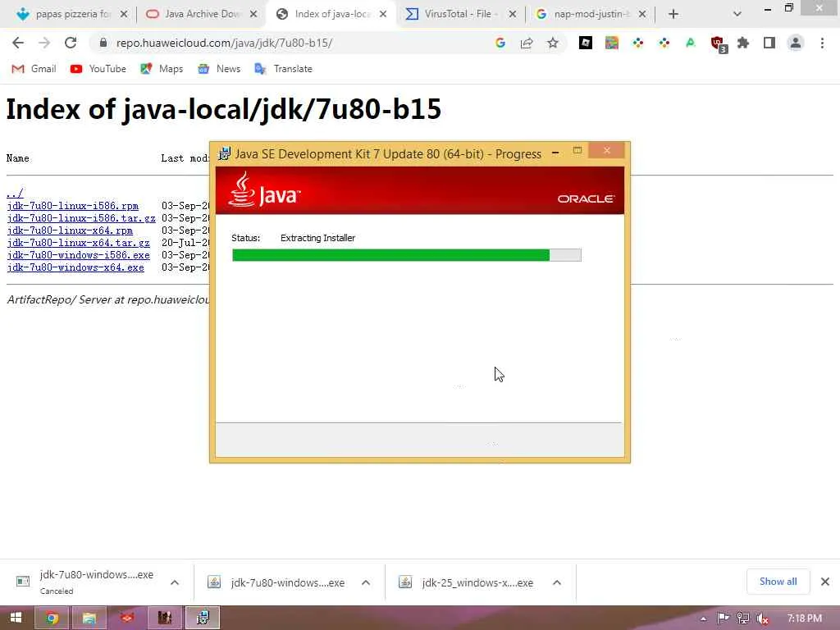Screen dimensions: 840x630
Task: Expand options for jdk-25_windows download
Action: 557,582
